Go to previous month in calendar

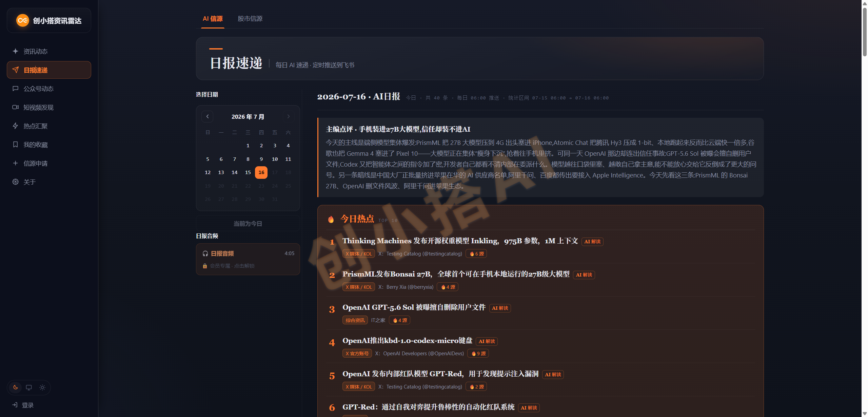(208, 116)
